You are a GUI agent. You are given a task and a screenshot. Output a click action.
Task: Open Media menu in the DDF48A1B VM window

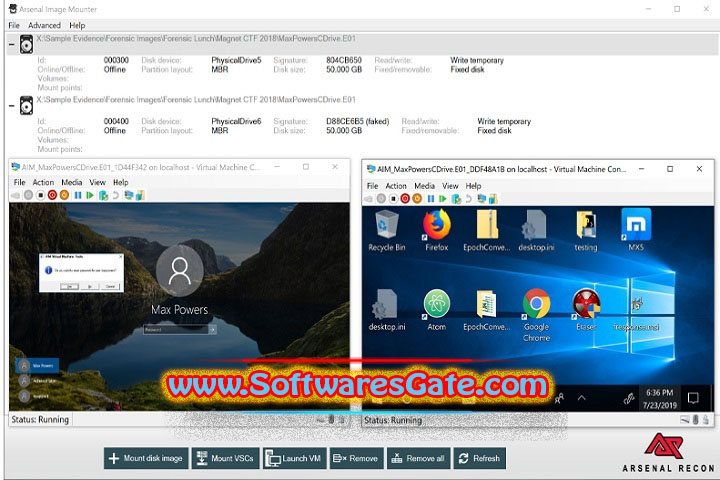[424, 186]
